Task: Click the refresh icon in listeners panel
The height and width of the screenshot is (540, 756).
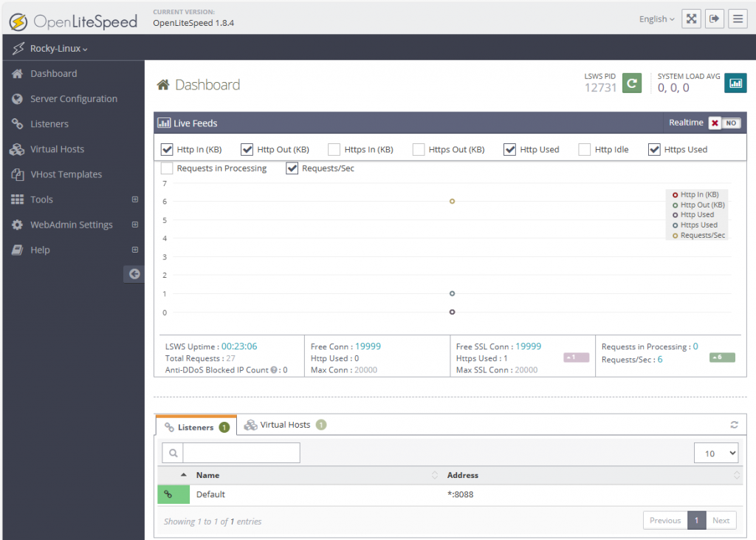Action: point(734,425)
